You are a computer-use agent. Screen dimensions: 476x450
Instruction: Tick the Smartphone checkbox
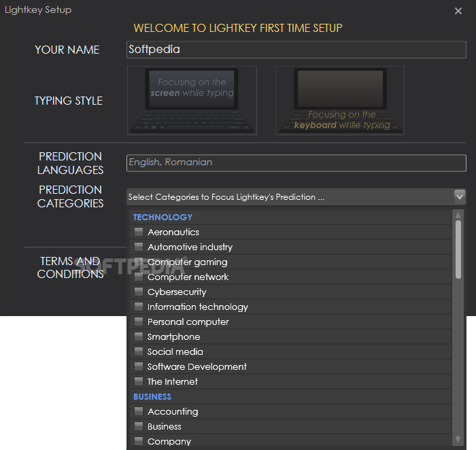139,336
